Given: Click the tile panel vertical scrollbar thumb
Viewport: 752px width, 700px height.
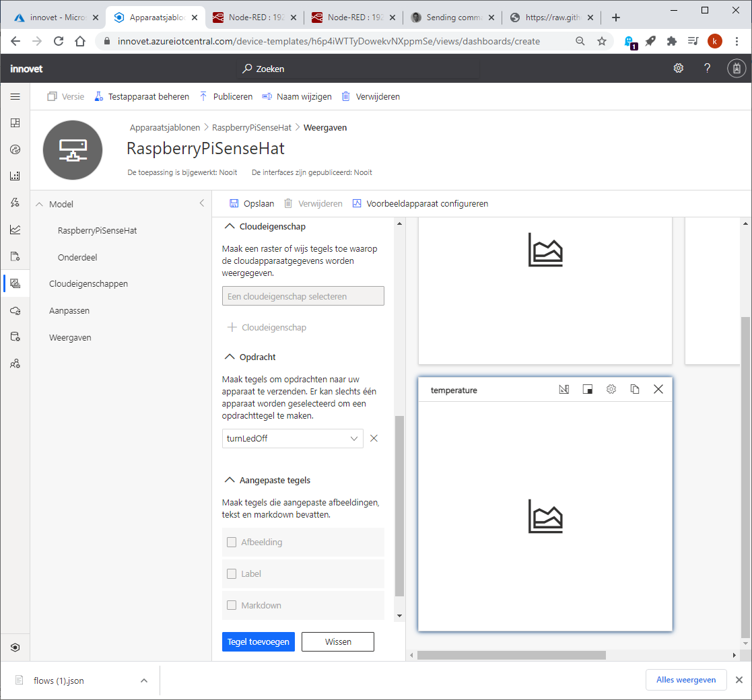Looking at the screenshot, I should [x=399, y=506].
